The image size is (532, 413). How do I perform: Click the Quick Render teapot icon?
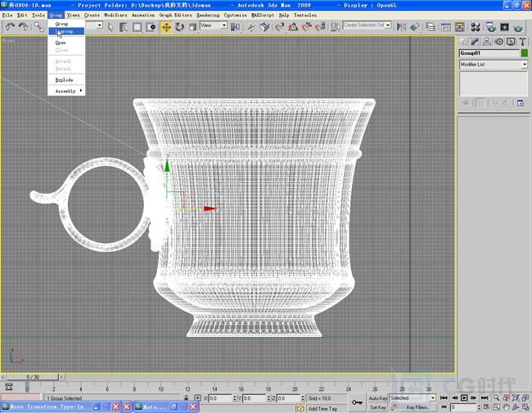[x=518, y=28]
